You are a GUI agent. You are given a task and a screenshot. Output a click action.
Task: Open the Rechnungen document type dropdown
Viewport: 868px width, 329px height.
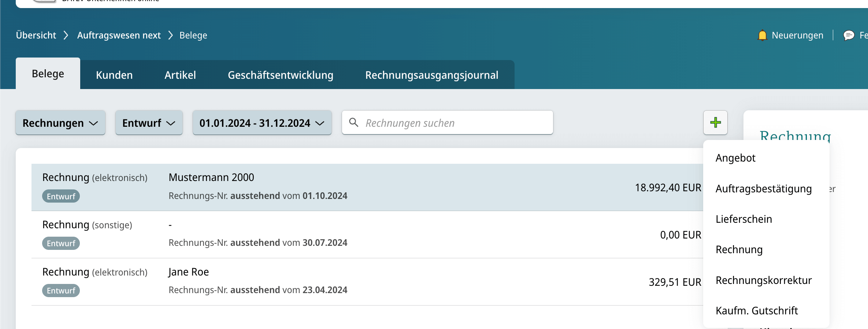tap(60, 123)
